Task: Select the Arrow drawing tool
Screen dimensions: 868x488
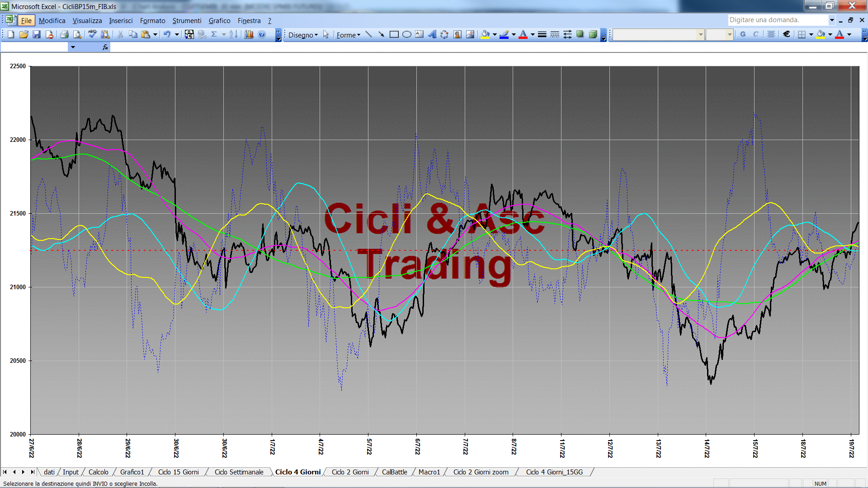Action: [x=381, y=35]
